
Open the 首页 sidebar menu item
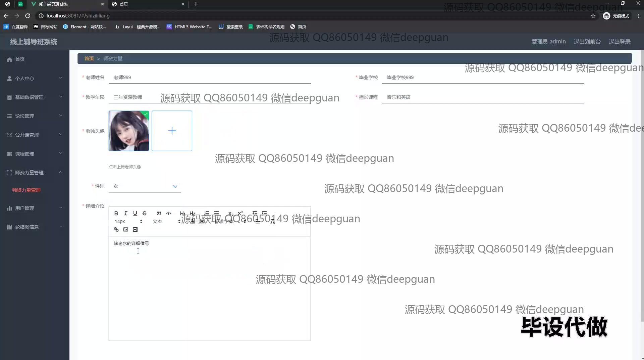[20, 59]
